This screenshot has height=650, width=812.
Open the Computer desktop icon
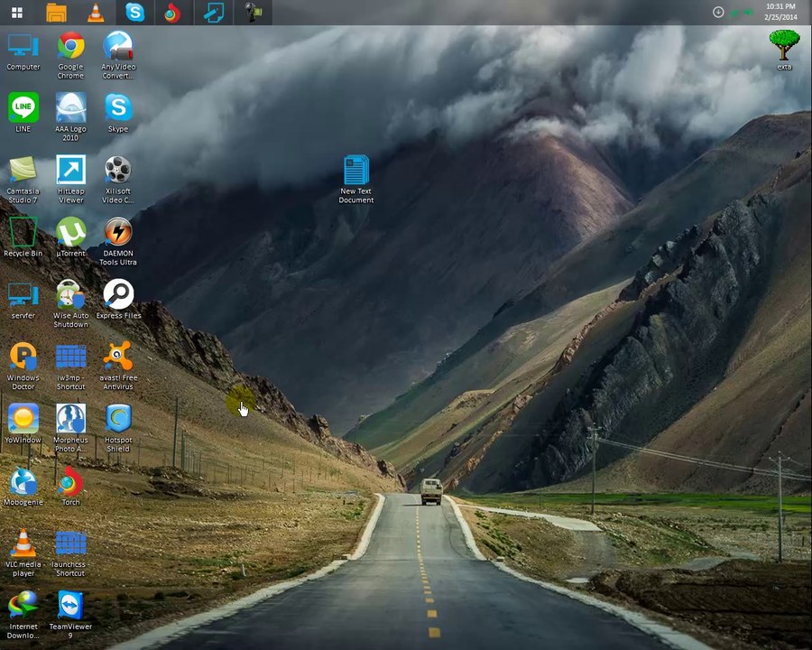coord(23,51)
